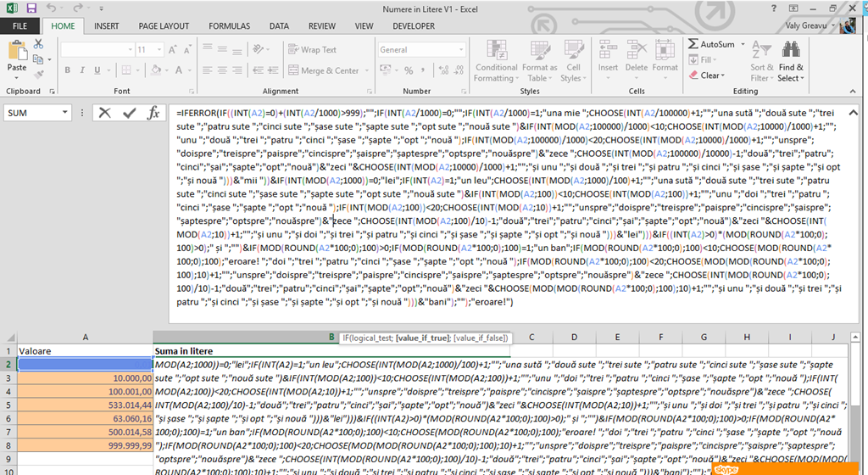Open the FILE backstage menu
Viewport: 868px width, 475px height.
pos(19,26)
